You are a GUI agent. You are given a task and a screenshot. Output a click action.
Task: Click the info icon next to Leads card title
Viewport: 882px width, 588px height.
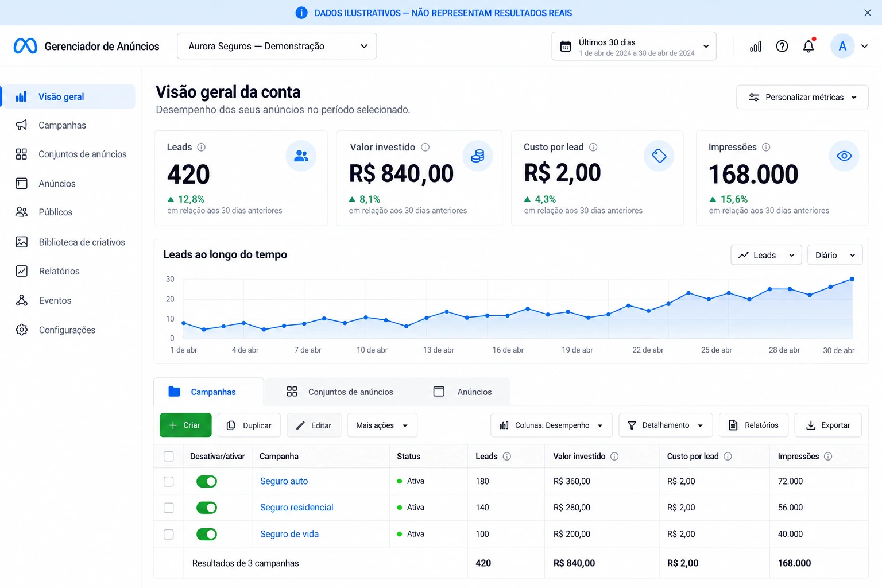tap(202, 147)
